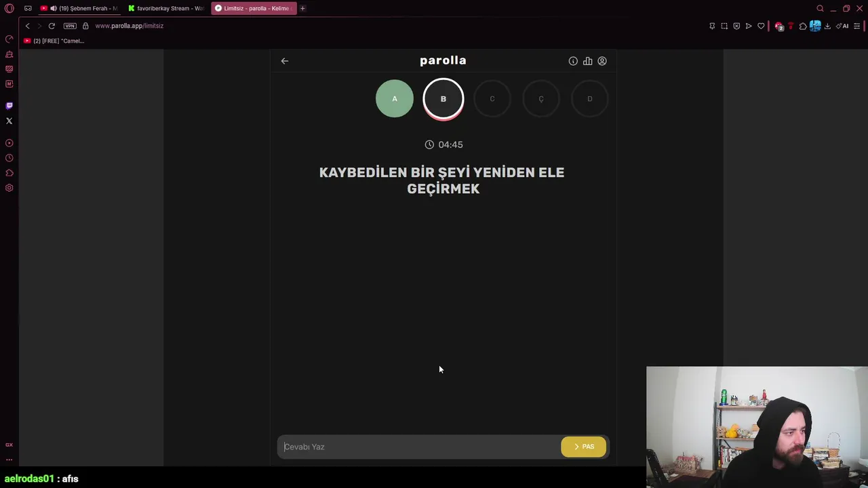Toggle the VPN badge
The width and height of the screenshot is (868, 488).
tap(70, 26)
